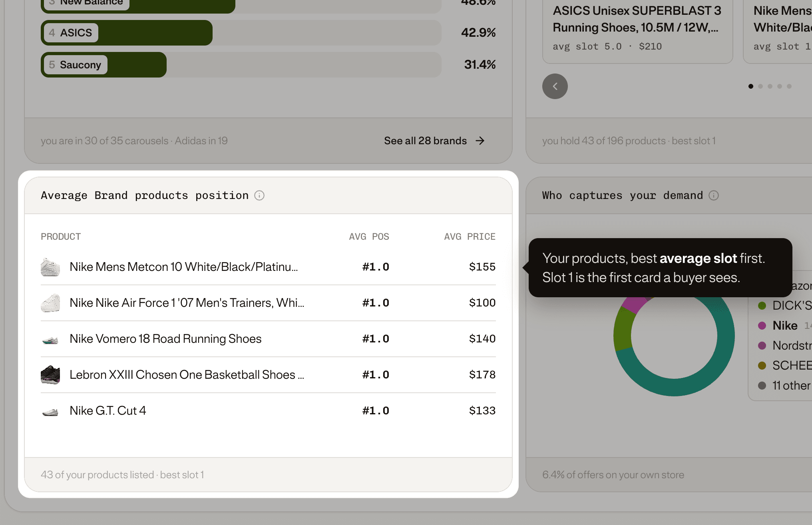Click the AVG POS column header
Screen dimensions: 812x525
click(x=369, y=237)
